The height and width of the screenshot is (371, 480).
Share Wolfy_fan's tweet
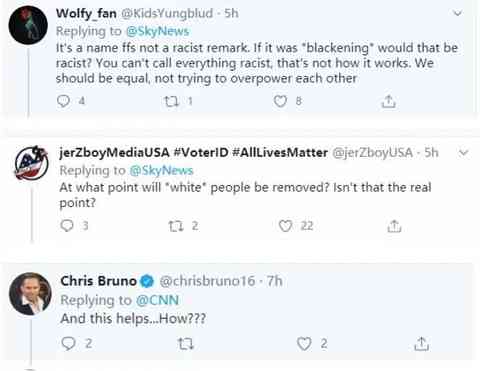(388, 101)
